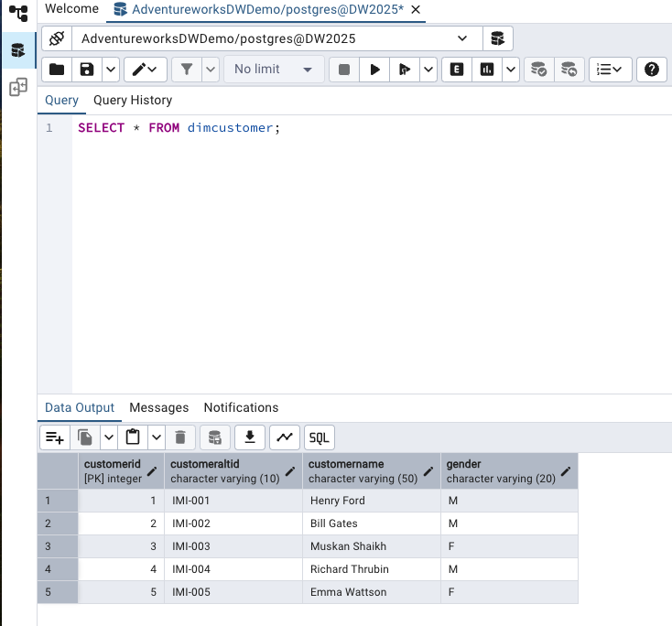Open the graph visualiser icon

[x=284, y=437]
